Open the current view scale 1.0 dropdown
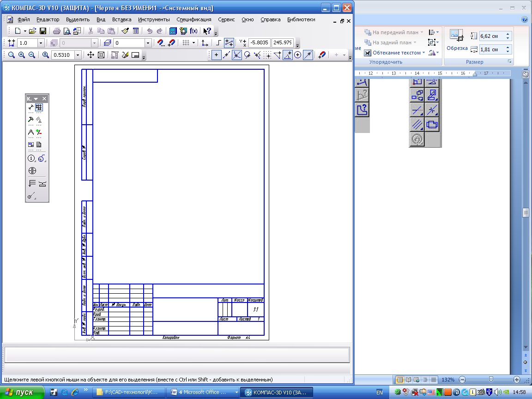This screenshot has height=399, width=532. (41, 43)
